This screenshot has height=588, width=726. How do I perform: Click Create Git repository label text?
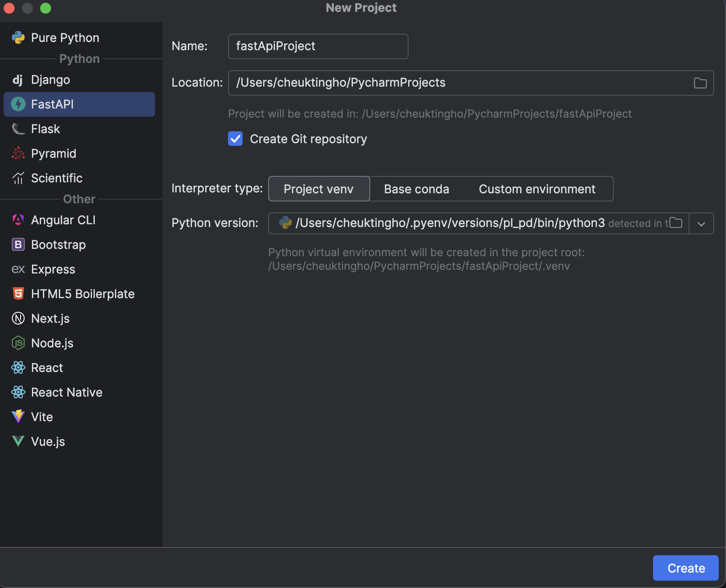tap(308, 139)
